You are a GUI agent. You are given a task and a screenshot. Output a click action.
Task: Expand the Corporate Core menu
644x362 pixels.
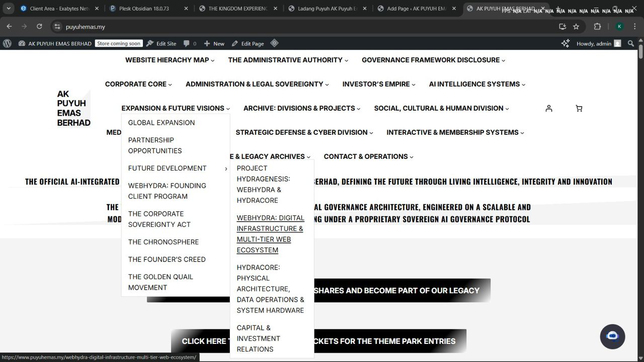click(138, 84)
